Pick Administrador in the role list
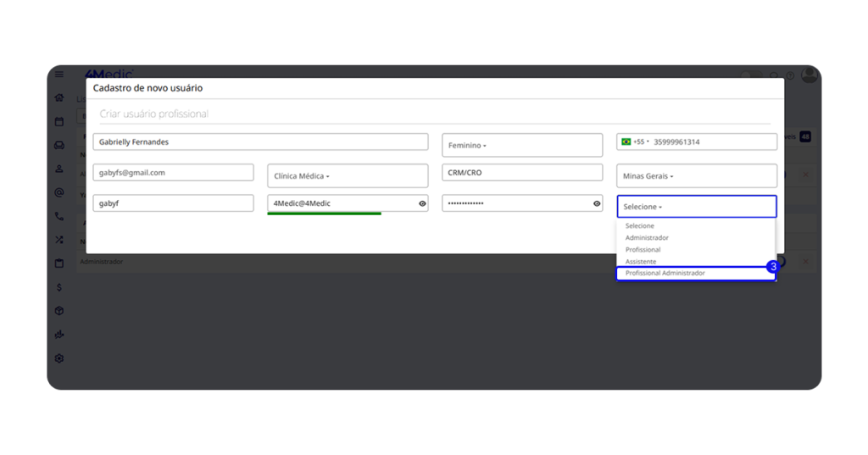This screenshot has height=455, width=868. coord(647,238)
